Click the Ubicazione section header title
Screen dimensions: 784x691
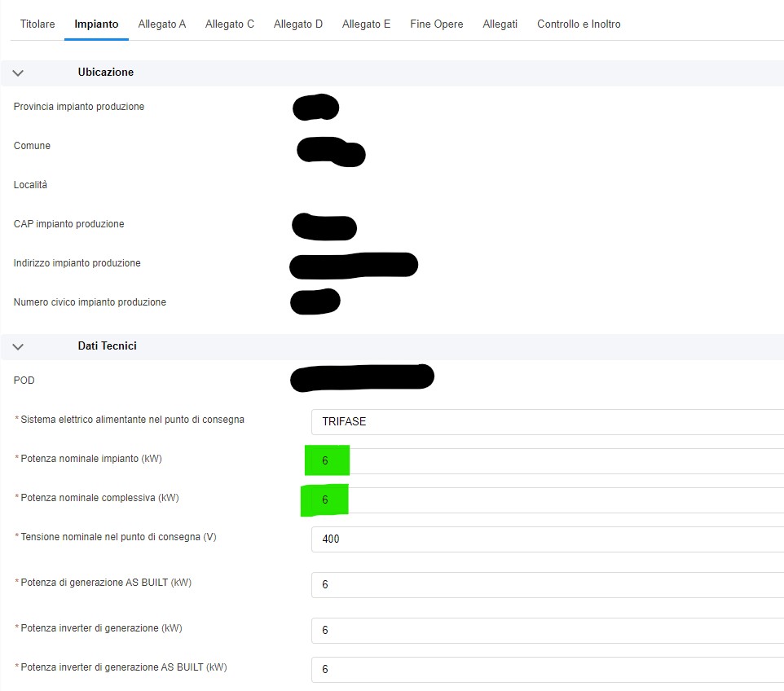106,73
